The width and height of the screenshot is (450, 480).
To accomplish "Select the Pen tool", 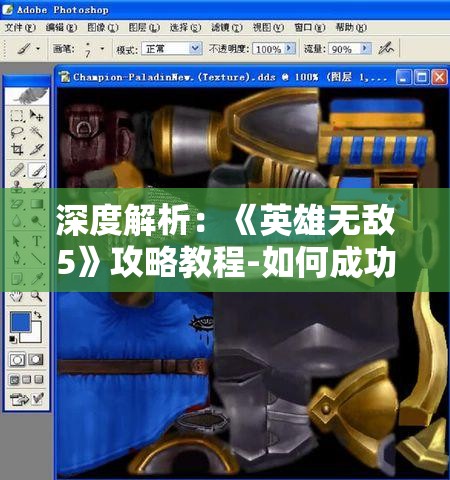I will pyautogui.click(x=17, y=258).
